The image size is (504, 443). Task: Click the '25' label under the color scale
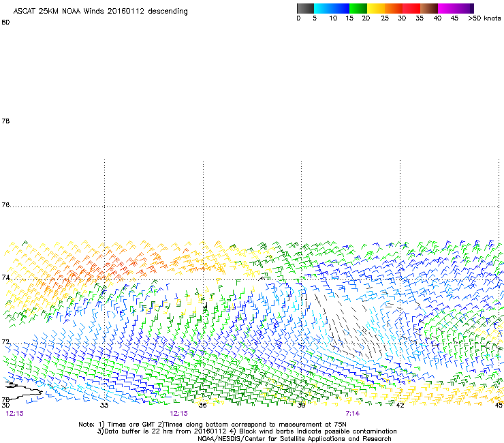pos(385,18)
